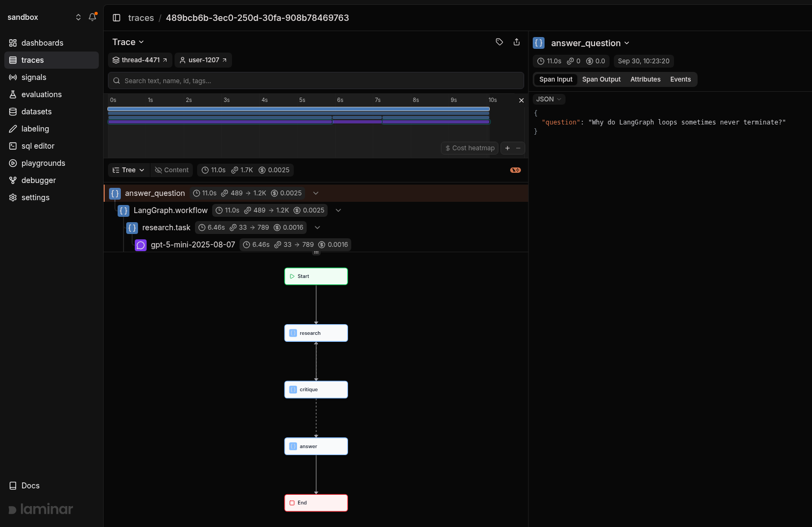The width and height of the screenshot is (812, 527).
Task: Click traces breadcrumb link
Action: coord(141,18)
